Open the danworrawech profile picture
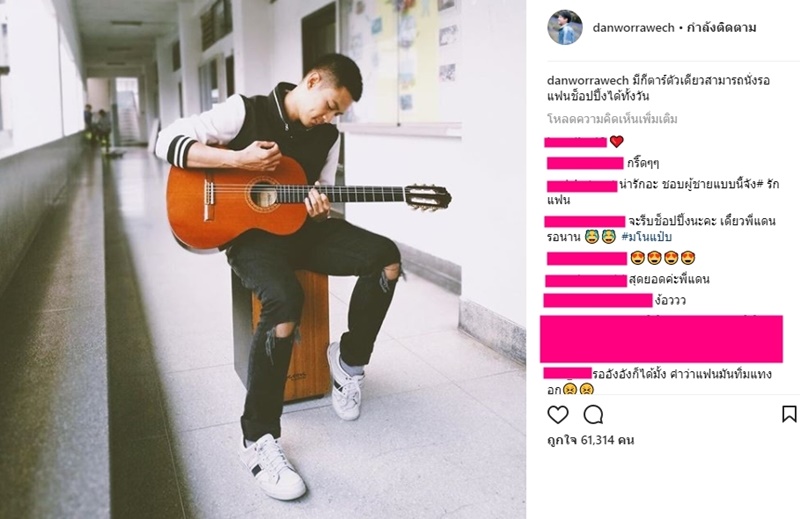The width and height of the screenshot is (800, 519). tap(565, 28)
